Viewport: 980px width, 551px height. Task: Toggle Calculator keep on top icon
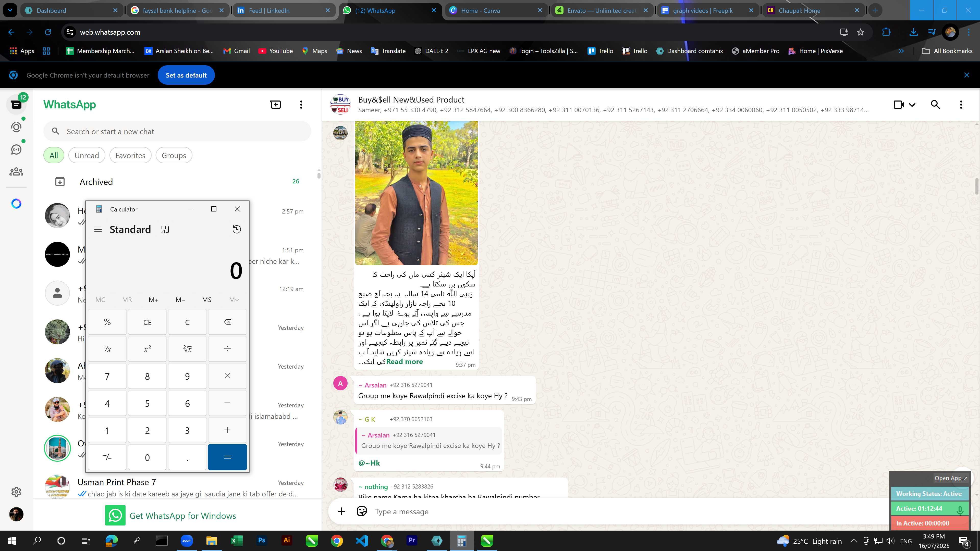165,229
